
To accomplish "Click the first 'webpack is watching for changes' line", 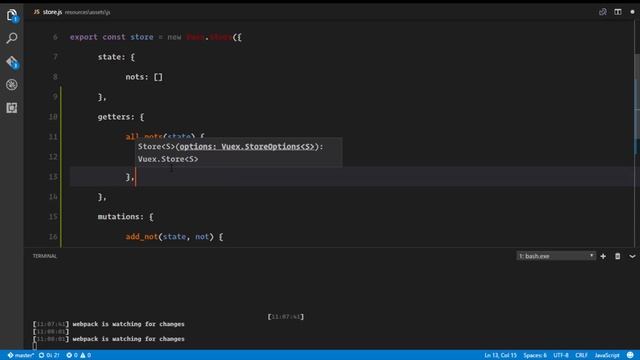I will [129, 324].
